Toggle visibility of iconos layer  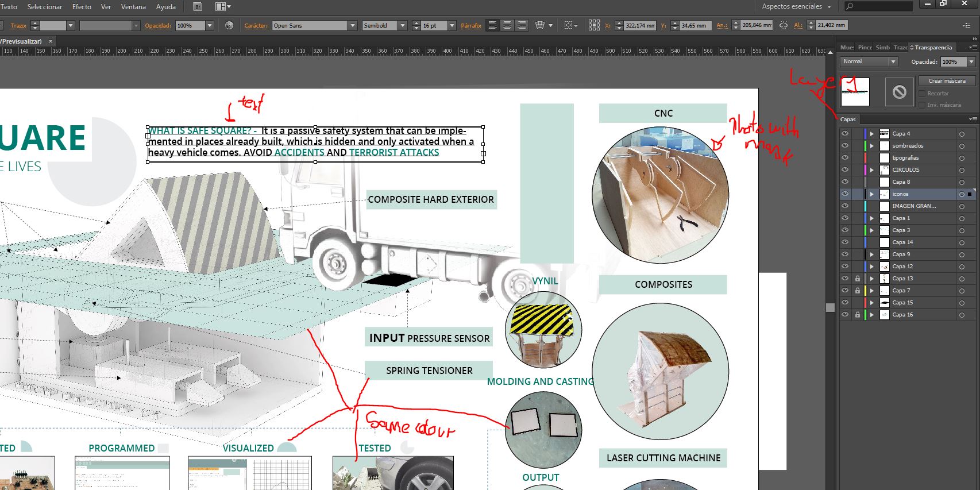coord(845,194)
